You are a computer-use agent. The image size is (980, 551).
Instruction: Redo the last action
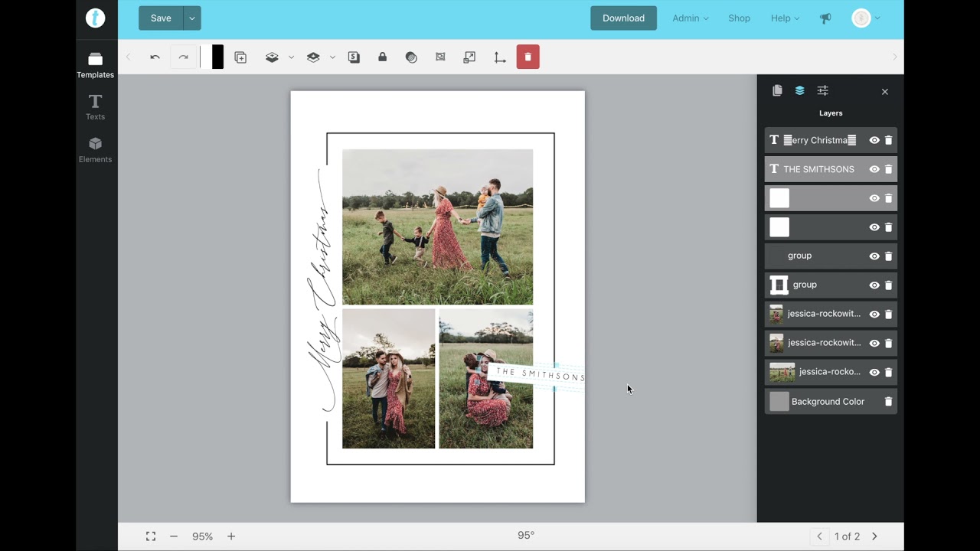click(183, 57)
